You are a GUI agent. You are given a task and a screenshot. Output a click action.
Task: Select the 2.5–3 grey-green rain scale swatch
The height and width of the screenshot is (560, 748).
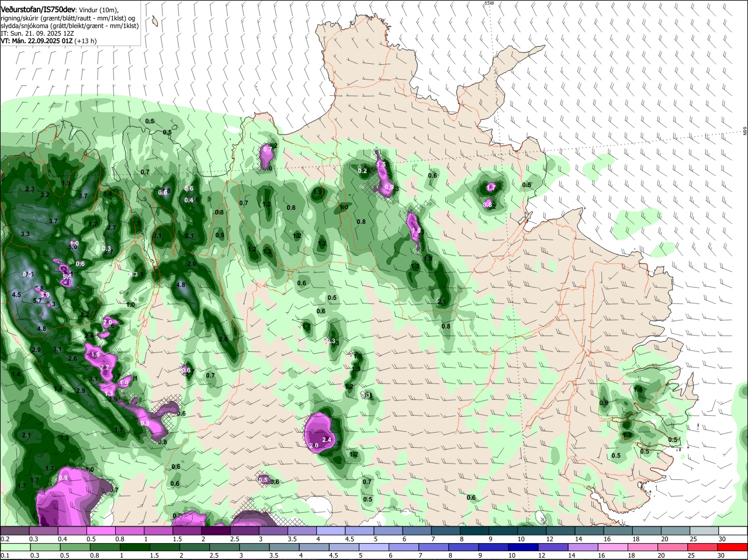click(x=225, y=547)
